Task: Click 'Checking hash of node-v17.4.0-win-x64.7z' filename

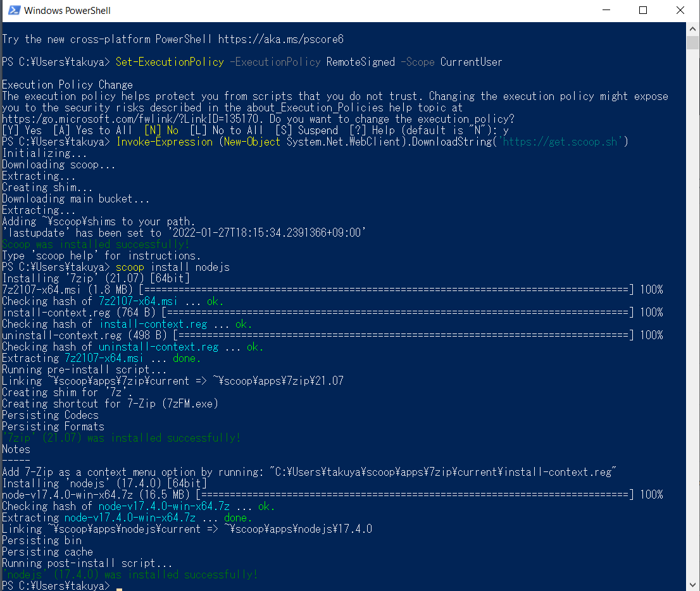Action: tap(164, 506)
